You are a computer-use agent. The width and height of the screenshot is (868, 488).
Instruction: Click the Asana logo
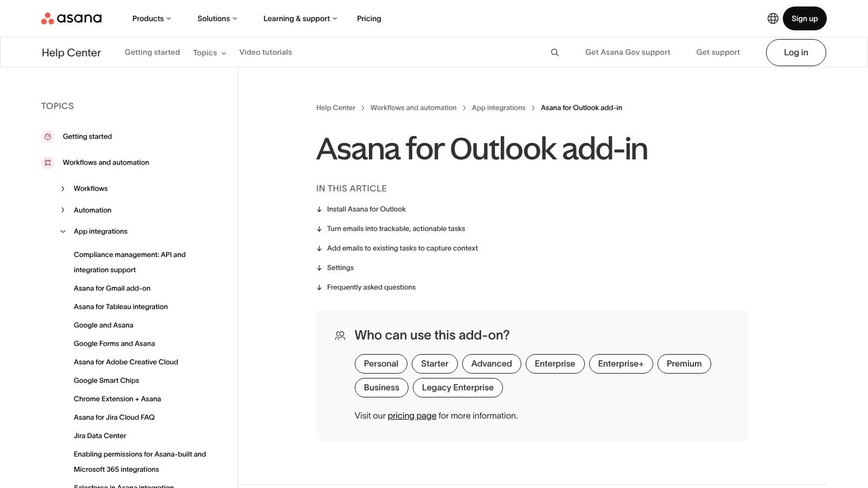[71, 18]
